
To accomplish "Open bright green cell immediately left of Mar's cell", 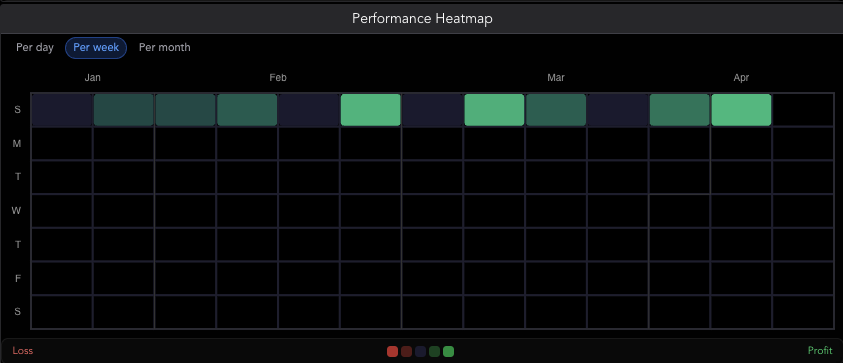I will 494,110.
